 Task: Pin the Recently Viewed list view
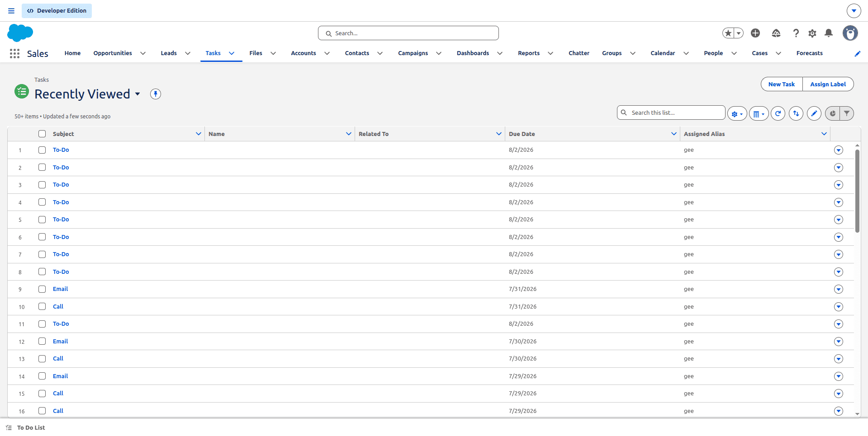click(x=156, y=94)
